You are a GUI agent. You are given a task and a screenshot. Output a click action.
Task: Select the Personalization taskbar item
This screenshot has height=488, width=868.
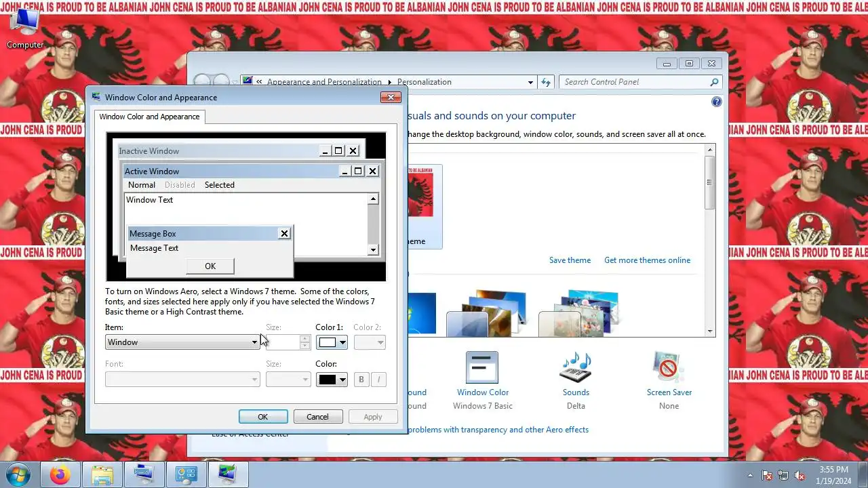pos(228,475)
